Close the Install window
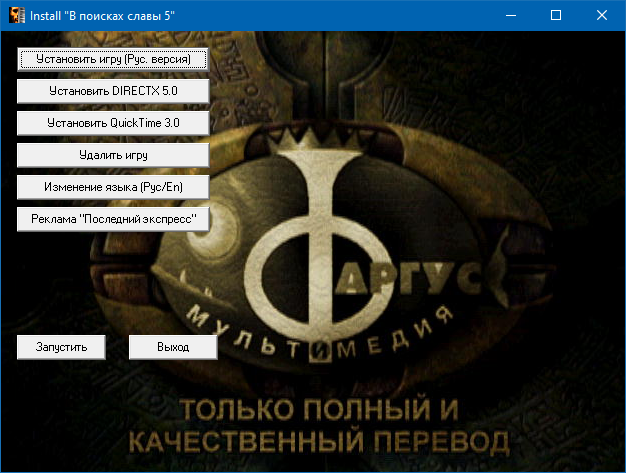The width and height of the screenshot is (626, 473). [602, 16]
